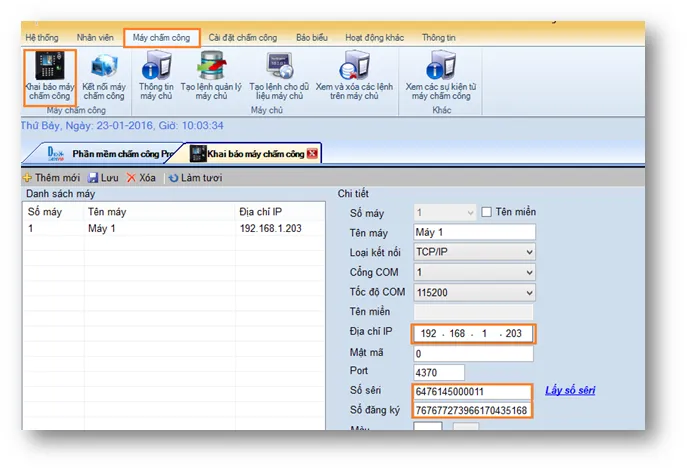
Task: Click the Địa chỉ IP input field
Action: pos(473,334)
